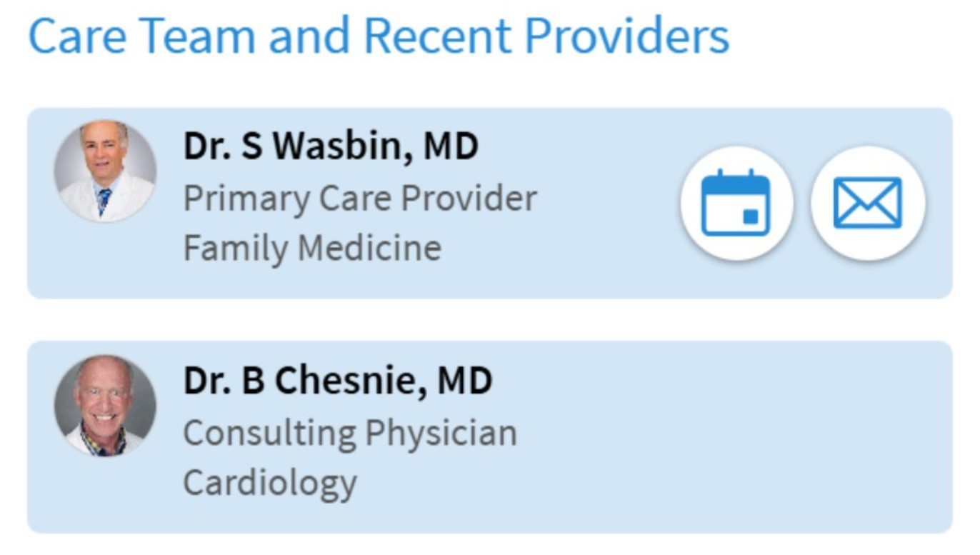The image size is (980, 555).
Task: Click blank space left of Wasbin's calendar icon
Action: tap(607, 203)
